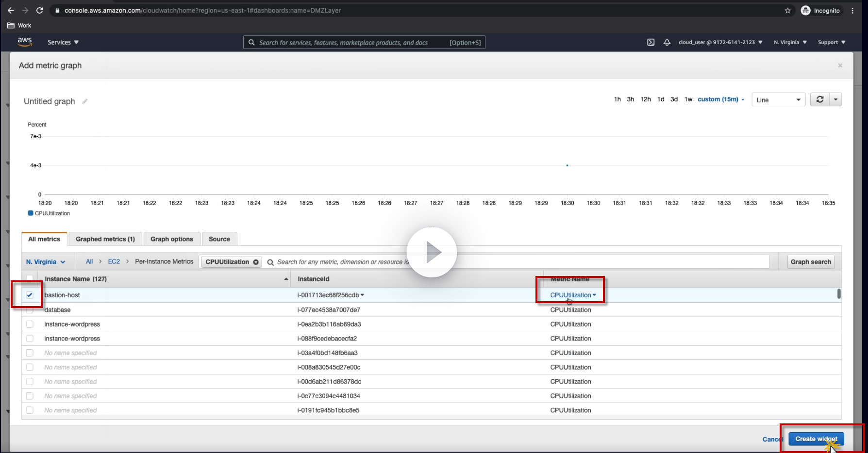The height and width of the screenshot is (453, 868).
Task: Expand the N. Virginia region filter
Action: click(46, 262)
